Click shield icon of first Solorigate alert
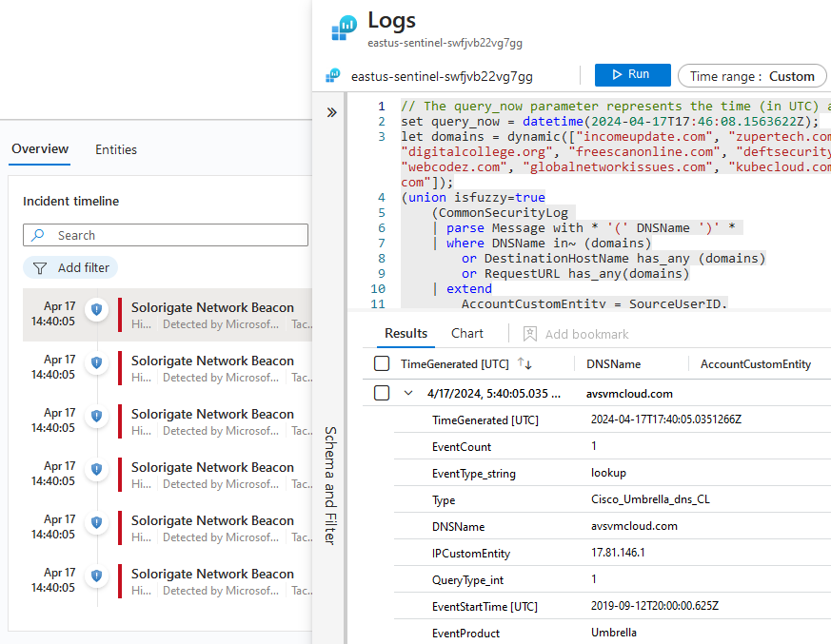This screenshot has width=831, height=644. tap(96, 309)
